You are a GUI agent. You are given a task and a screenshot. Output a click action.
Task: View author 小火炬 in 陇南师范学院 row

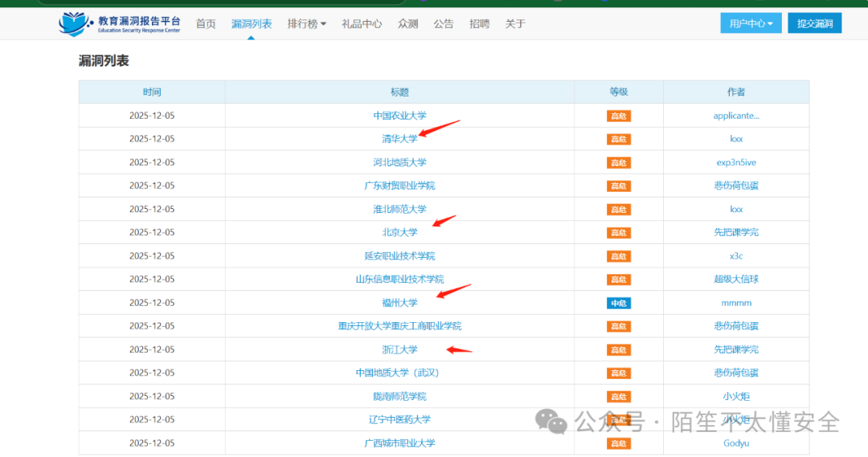[x=736, y=397]
